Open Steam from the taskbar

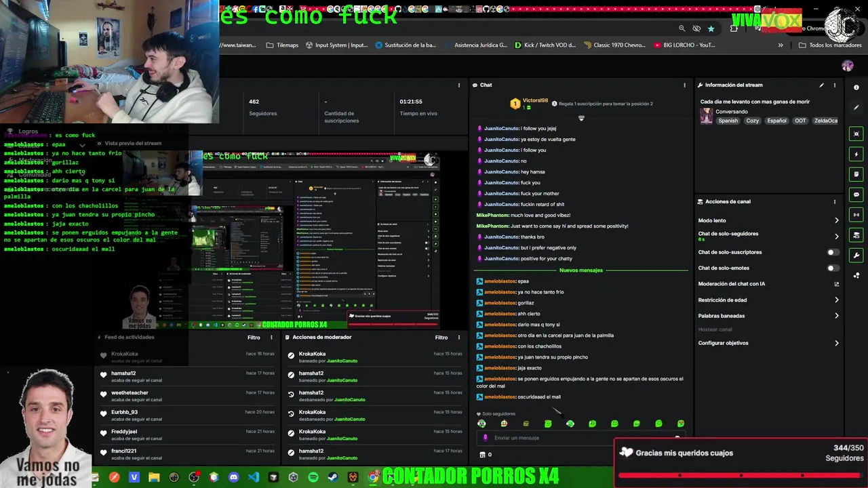333,477
